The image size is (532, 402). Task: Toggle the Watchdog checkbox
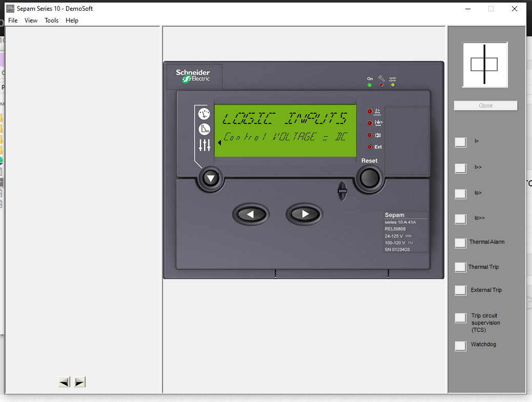460,346
